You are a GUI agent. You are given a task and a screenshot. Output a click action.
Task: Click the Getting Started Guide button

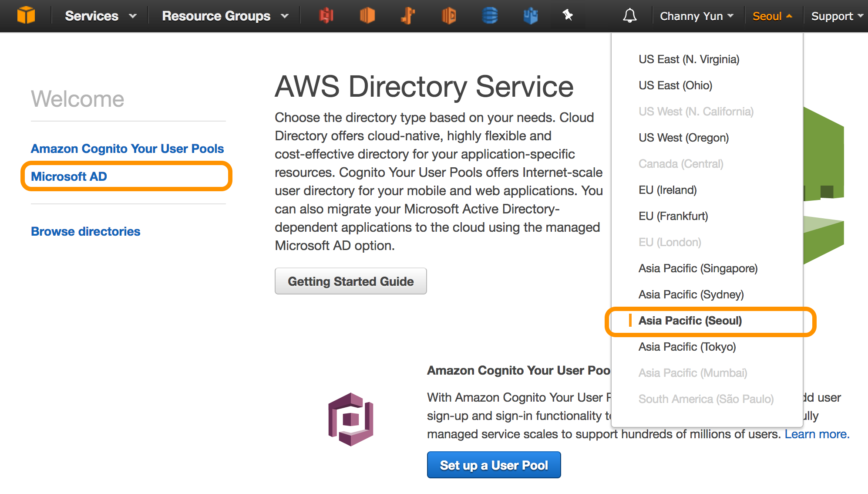[x=350, y=281]
